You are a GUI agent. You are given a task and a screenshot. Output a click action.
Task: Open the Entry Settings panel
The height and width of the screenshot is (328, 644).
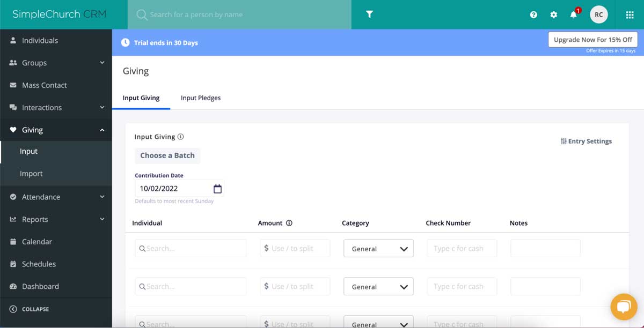[x=587, y=141]
